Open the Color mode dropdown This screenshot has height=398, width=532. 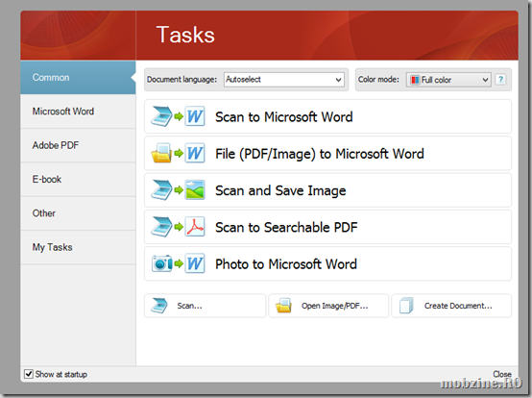(448, 80)
